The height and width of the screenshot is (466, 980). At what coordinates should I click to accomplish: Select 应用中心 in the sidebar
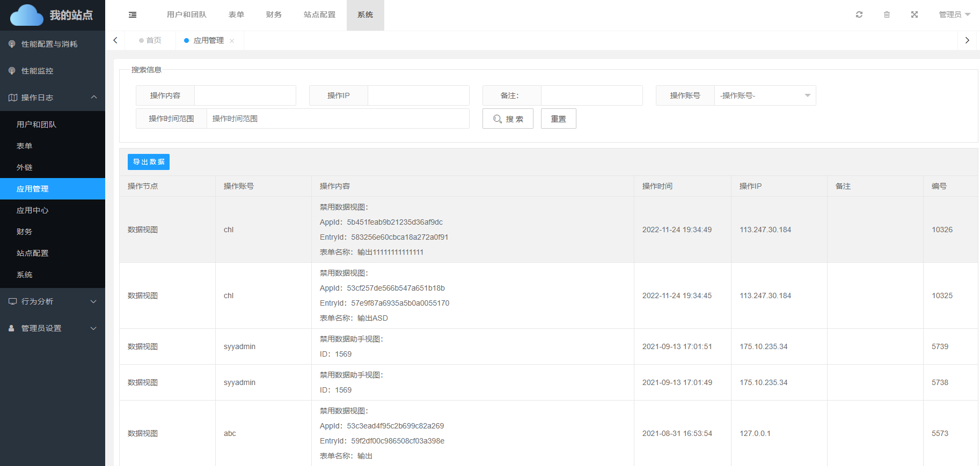(33, 210)
